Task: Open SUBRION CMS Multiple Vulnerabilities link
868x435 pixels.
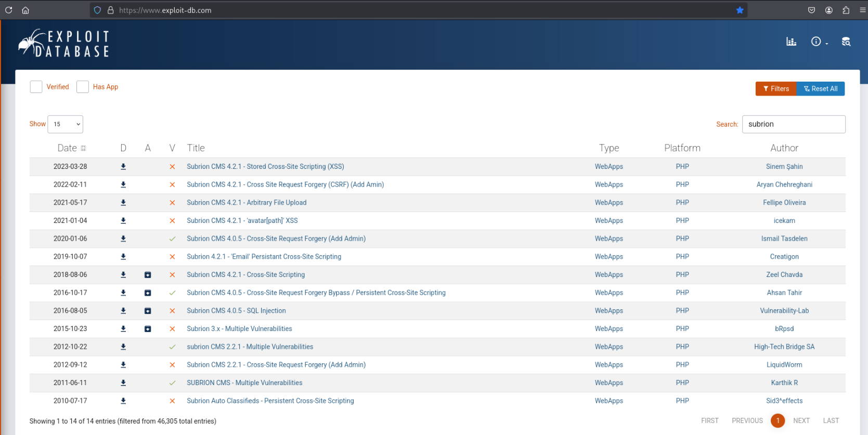Action: [x=244, y=383]
